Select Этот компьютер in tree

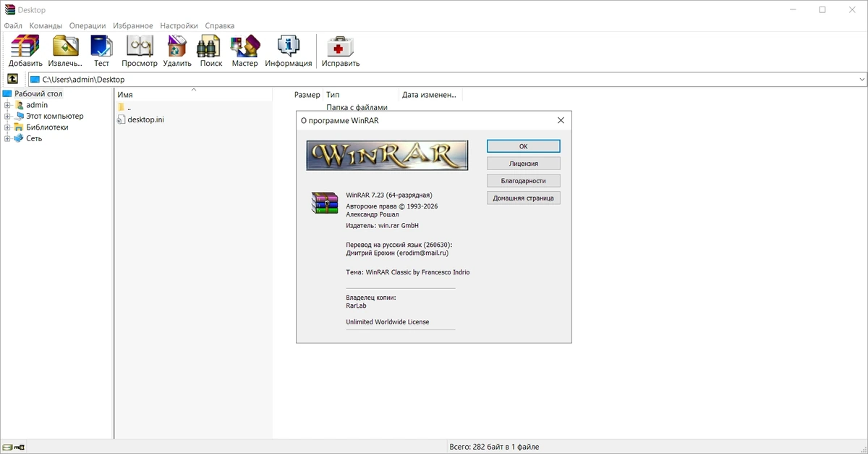tap(55, 116)
